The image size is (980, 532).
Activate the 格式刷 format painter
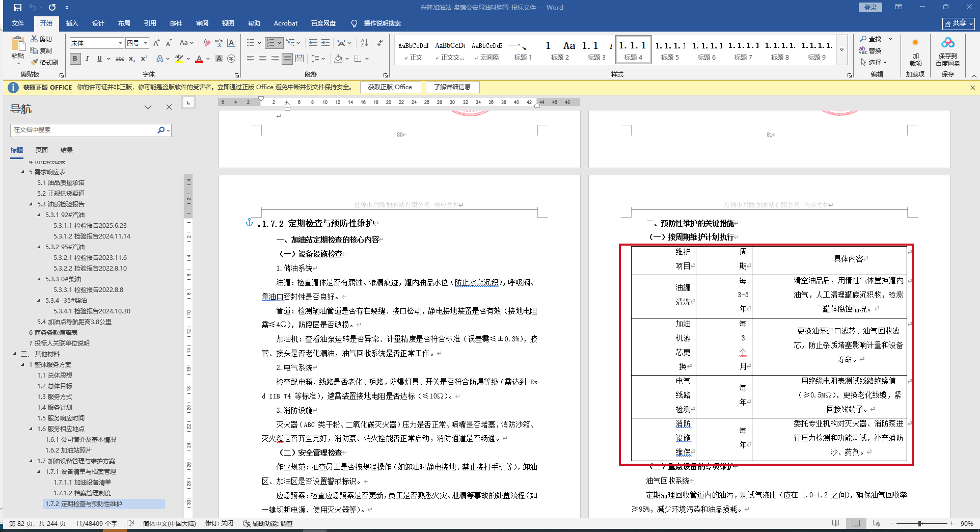[44, 62]
